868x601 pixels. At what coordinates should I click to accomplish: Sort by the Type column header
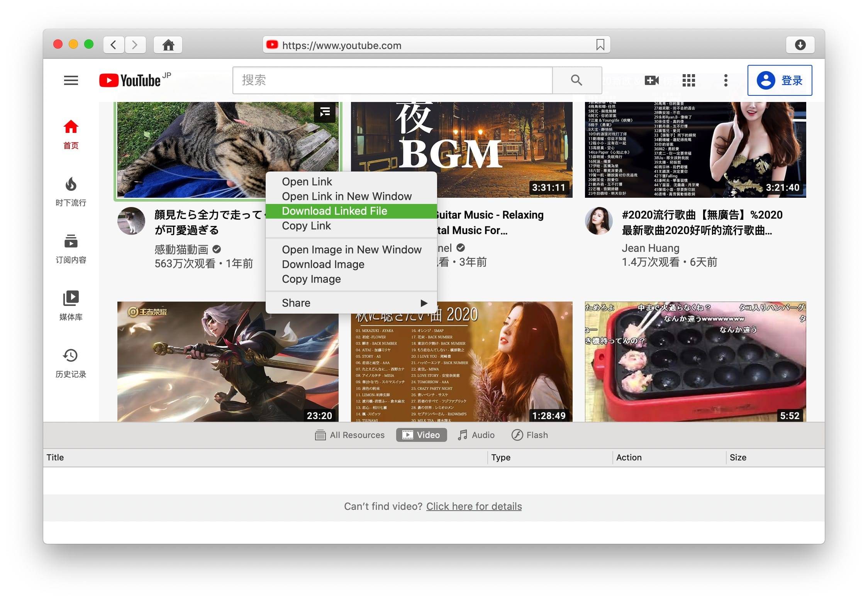coord(550,457)
